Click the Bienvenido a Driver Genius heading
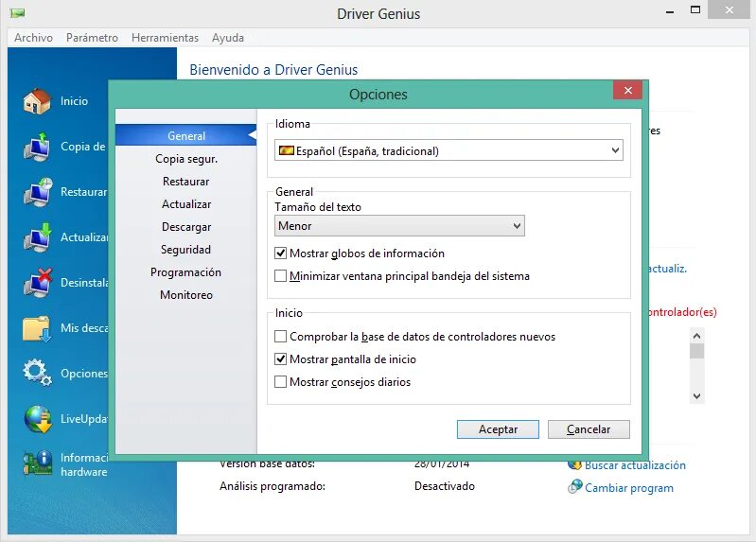This screenshot has width=756, height=542. coord(273,70)
